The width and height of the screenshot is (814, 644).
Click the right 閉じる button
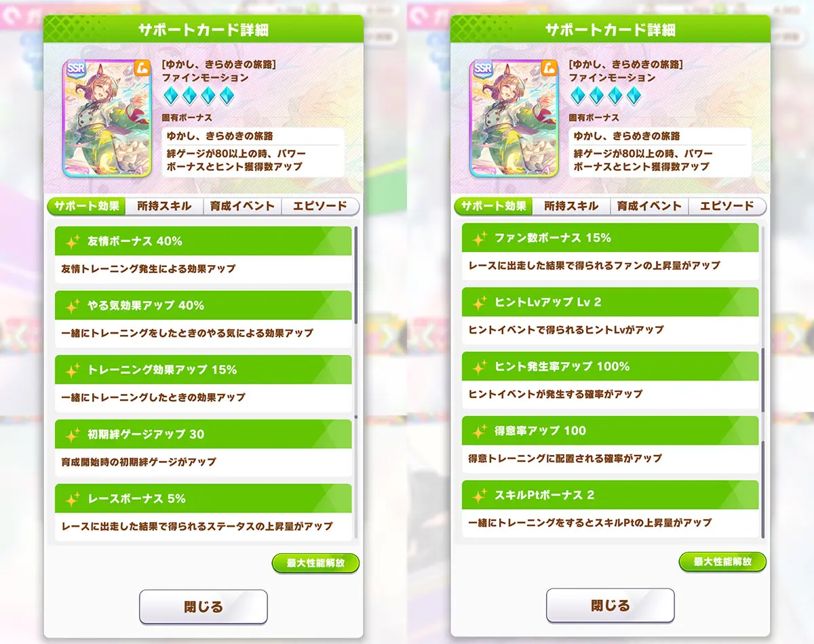click(610, 605)
